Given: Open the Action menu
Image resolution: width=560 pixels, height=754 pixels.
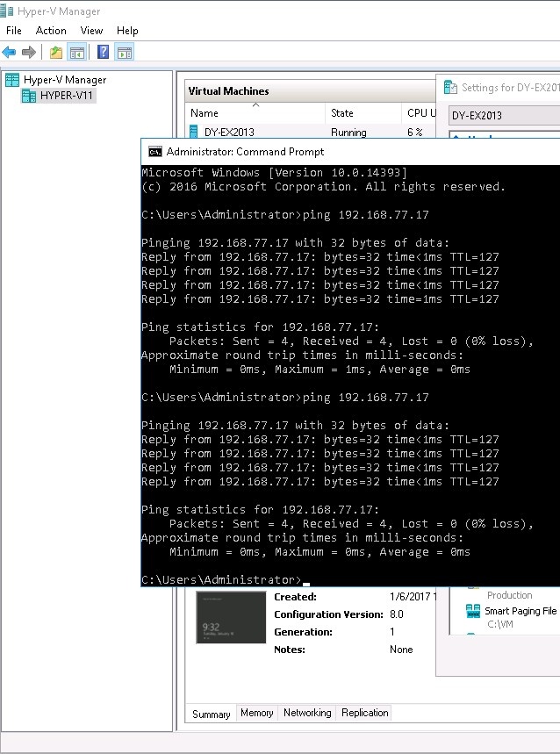Looking at the screenshot, I should tap(51, 31).
